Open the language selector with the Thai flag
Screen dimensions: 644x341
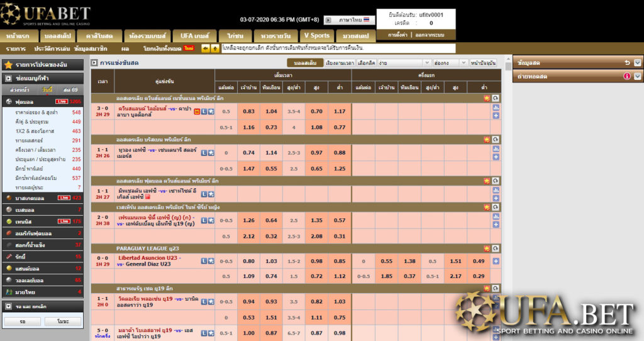pyautogui.click(x=350, y=20)
